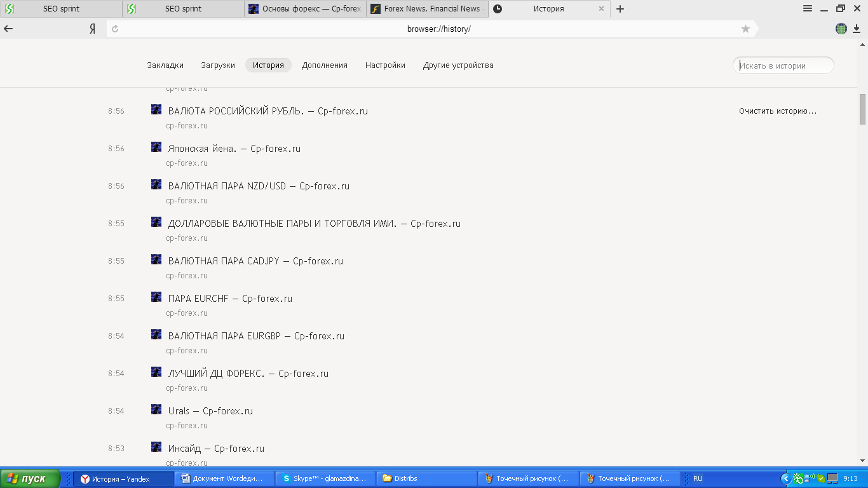The width and height of the screenshot is (868, 488).
Task: Focus the Искать в истории search field
Action: (783, 65)
